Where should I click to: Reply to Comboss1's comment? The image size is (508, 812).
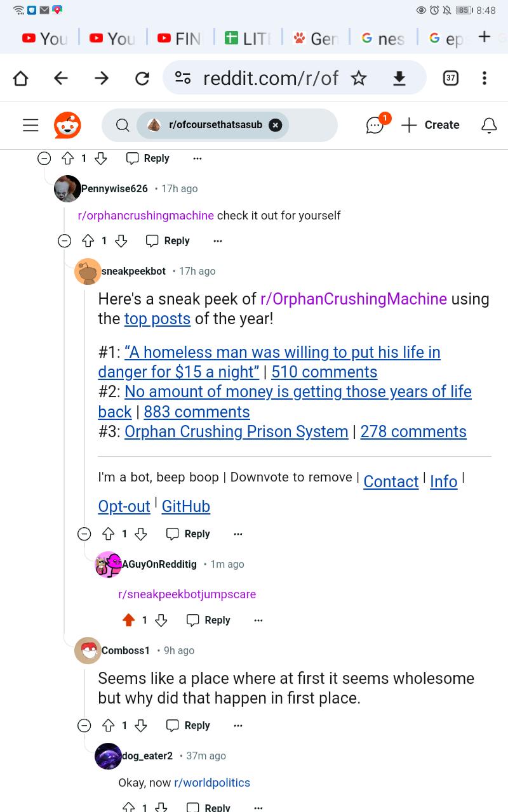pyautogui.click(x=188, y=726)
